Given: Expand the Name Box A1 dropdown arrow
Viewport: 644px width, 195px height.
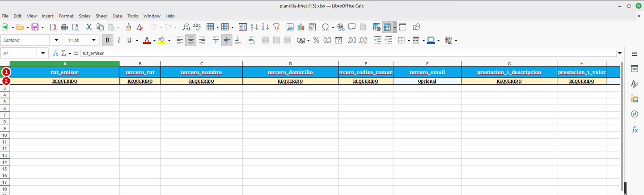Looking at the screenshot, I should click(43, 53).
